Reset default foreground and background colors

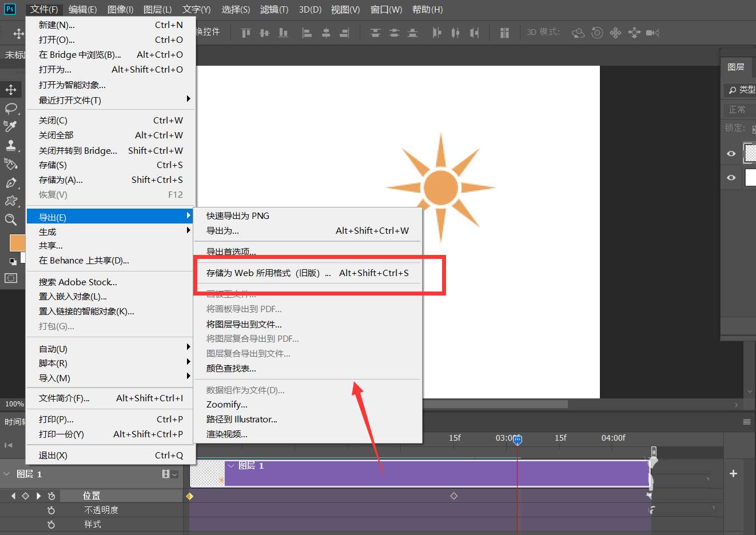click(x=13, y=262)
